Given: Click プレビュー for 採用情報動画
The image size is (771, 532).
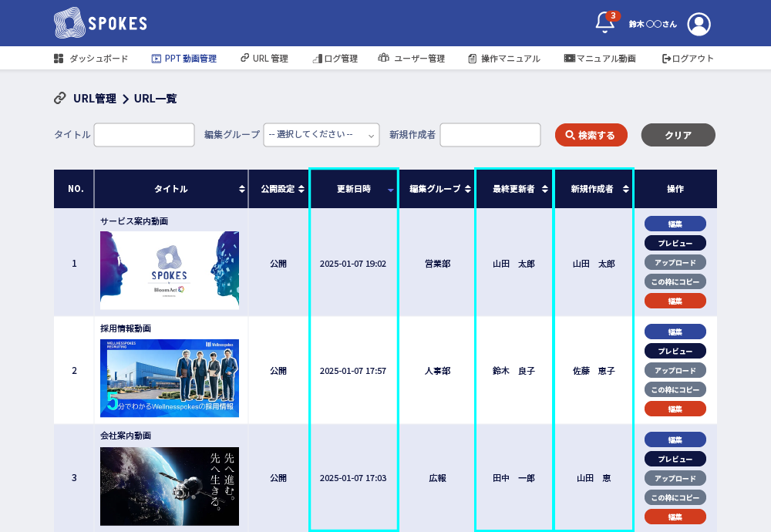Looking at the screenshot, I should [x=675, y=351].
